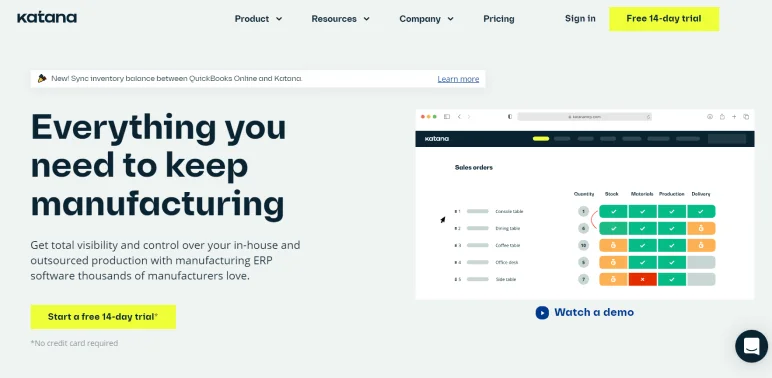This screenshot has width=772, height=378.
Task: Click the product screenshot's Sales orders heading
Action: coord(474,167)
